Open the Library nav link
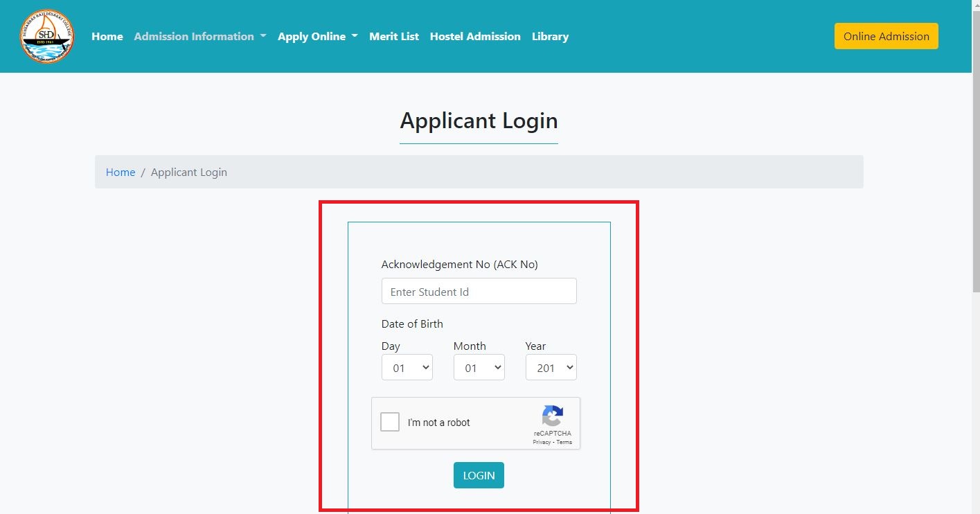Viewport: 980px width, 514px height. point(550,37)
